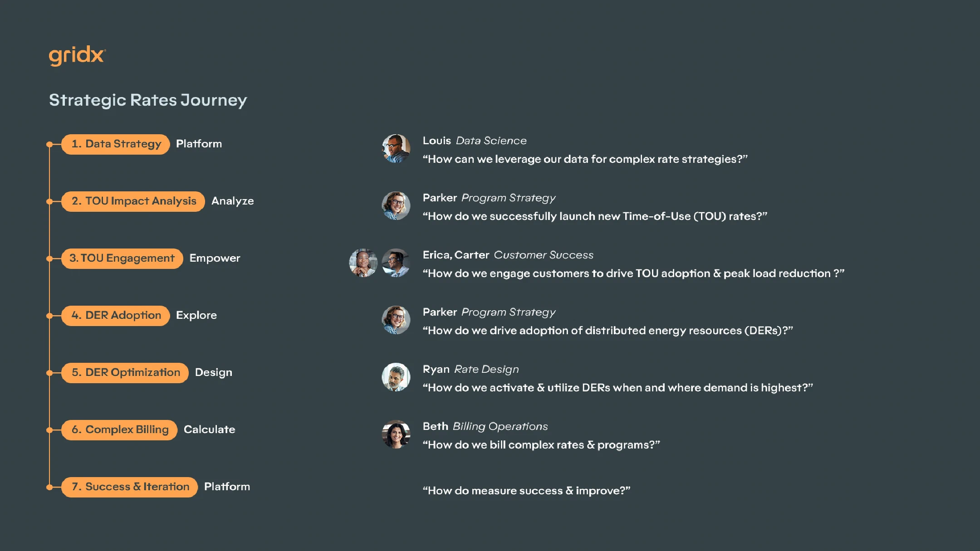Click timeline dot beside Data Strategy
This screenshot has width=980, height=551.
click(49, 145)
